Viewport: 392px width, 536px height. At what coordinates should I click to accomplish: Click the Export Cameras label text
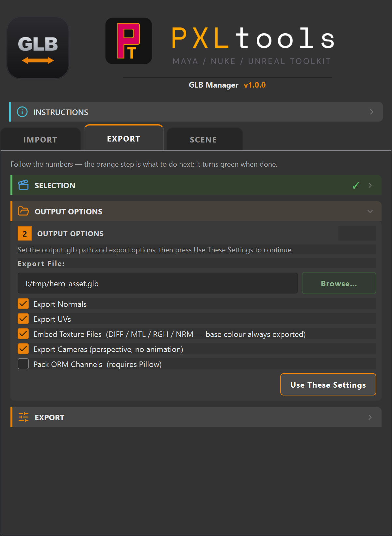(x=108, y=349)
